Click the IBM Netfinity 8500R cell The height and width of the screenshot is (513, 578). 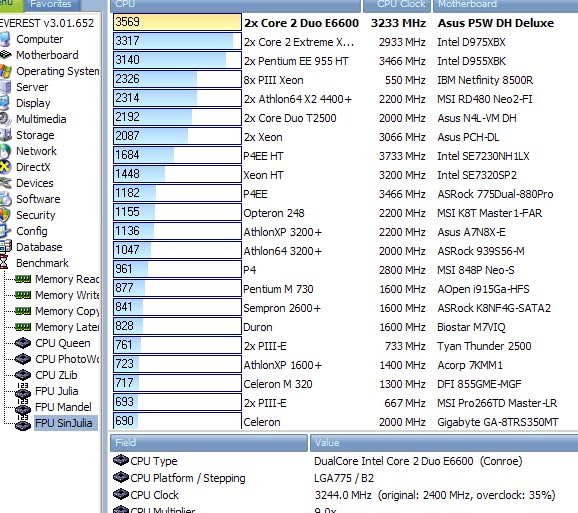coord(485,80)
